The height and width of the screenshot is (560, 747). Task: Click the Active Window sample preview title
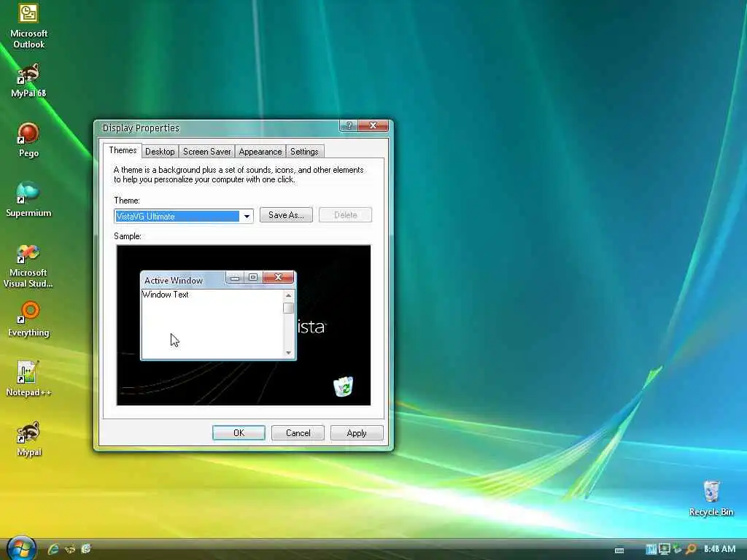174,281
